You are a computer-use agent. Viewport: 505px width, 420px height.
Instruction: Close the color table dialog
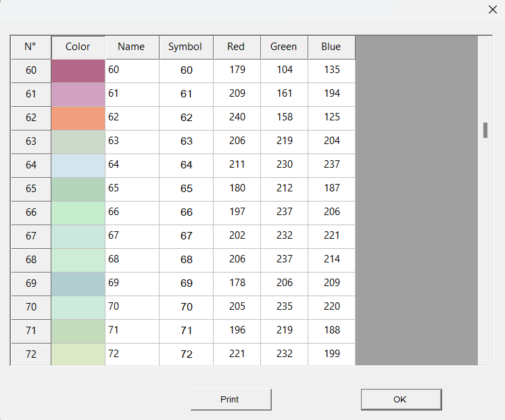pos(492,9)
